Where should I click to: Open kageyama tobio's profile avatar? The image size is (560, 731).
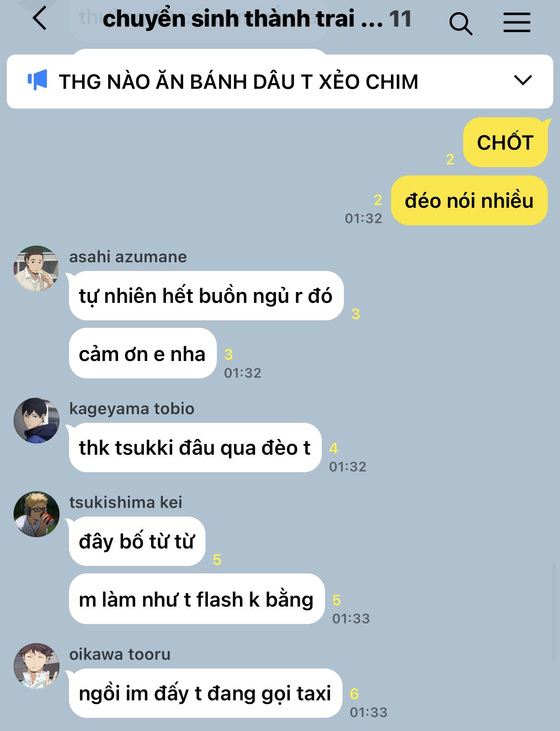[x=37, y=420]
